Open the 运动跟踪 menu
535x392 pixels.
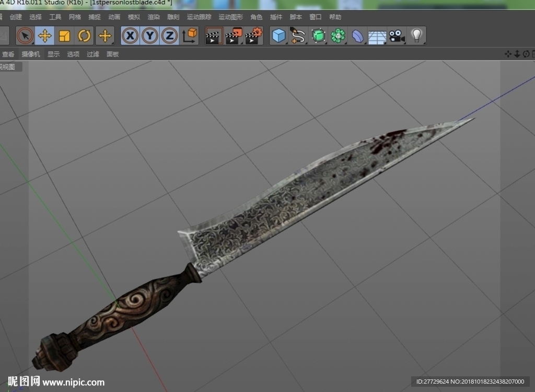[x=199, y=17]
